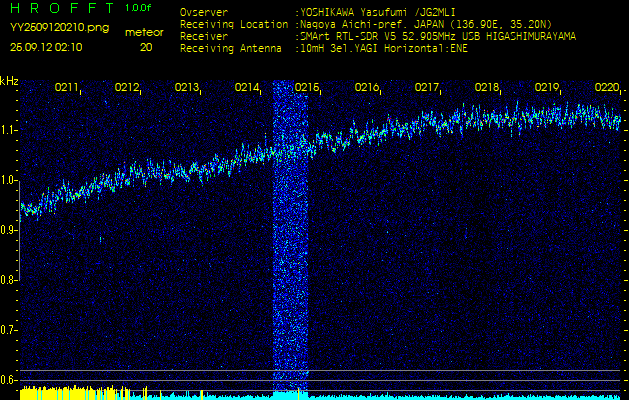
Task: Click the 0219 time marker
Action: pos(547,88)
